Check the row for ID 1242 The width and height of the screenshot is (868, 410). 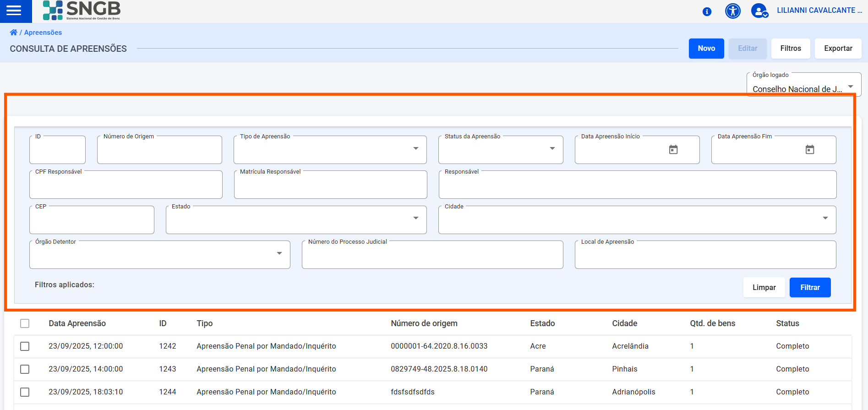(x=25, y=346)
